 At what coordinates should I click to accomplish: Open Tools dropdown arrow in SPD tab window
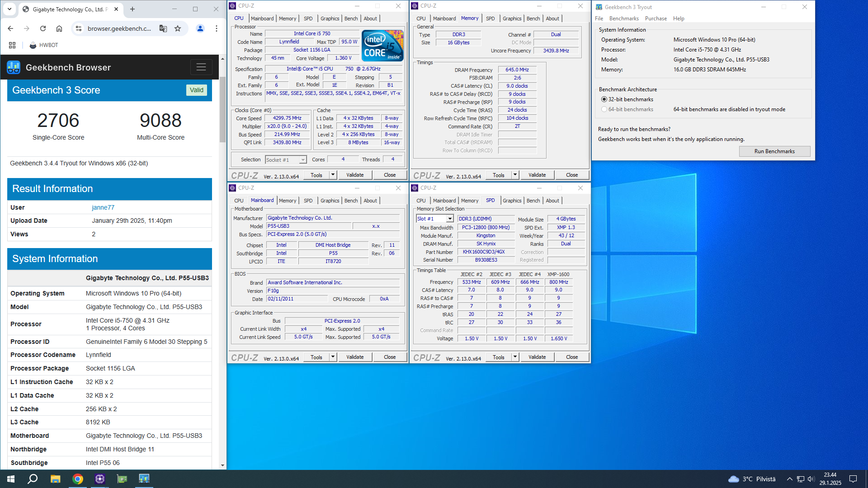(x=515, y=357)
